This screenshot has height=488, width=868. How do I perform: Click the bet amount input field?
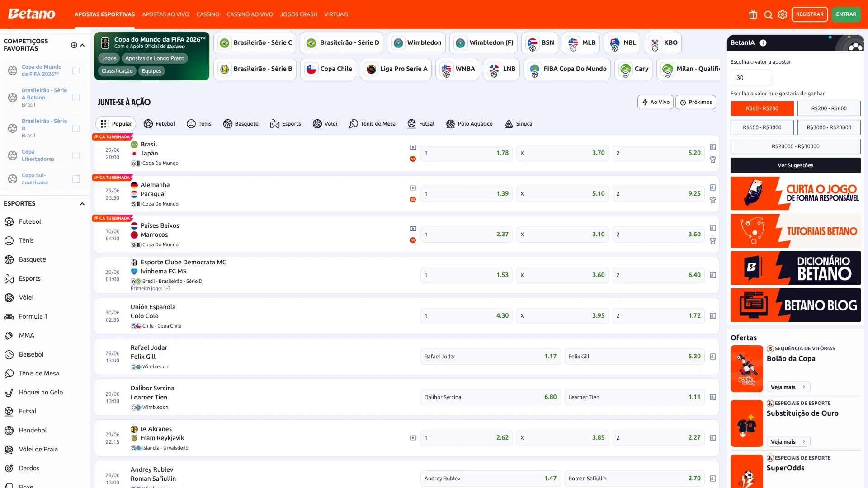pos(751,78)
